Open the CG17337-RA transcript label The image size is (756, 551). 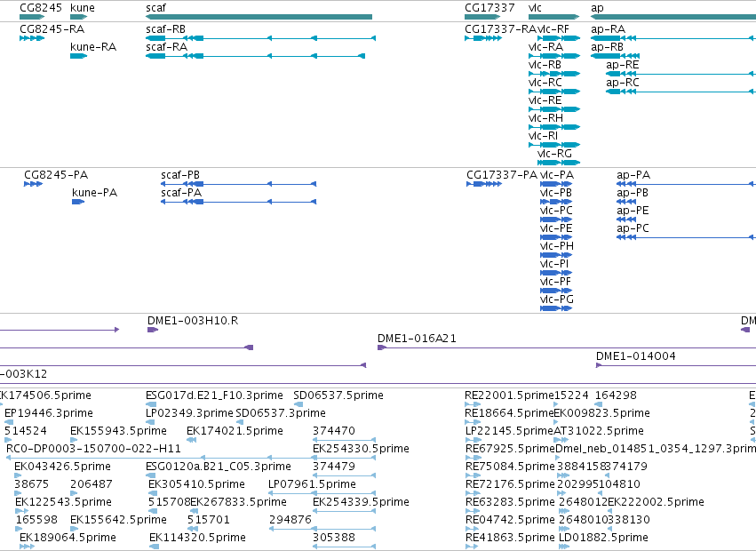(x=500, y=29)
